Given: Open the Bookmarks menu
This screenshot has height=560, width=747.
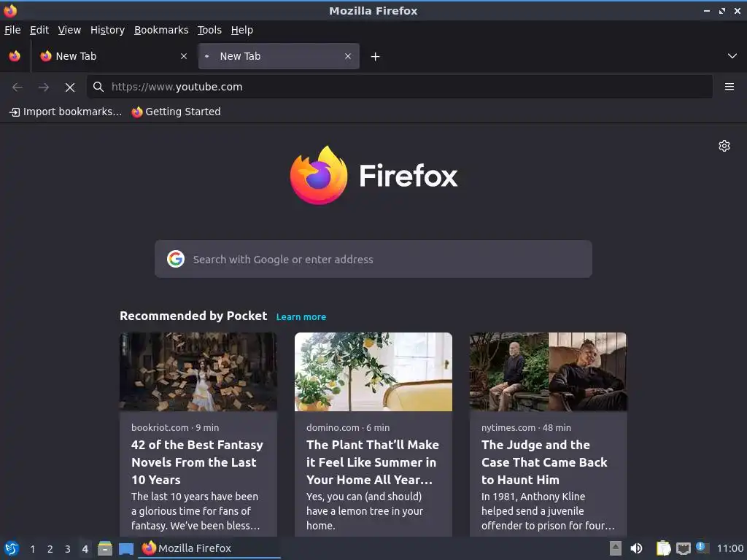Looking at the screenshot, I should [161, 30].
